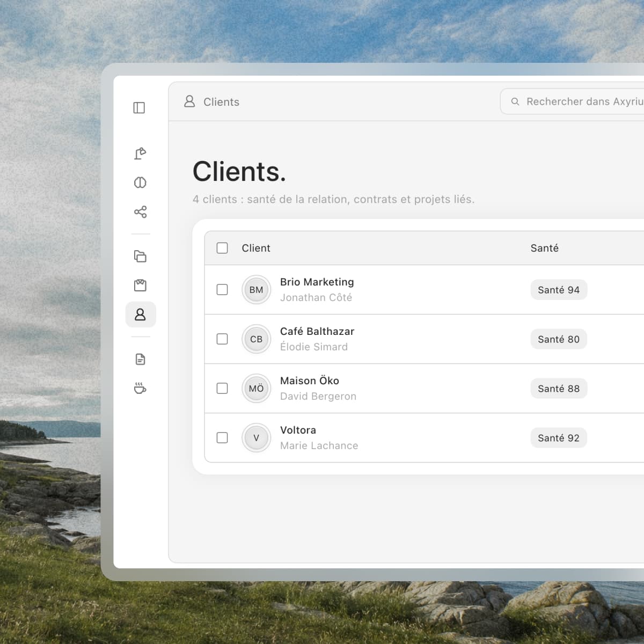Viewport: 644px width, 644px height.
Task: Open the folders section in sidebar
Action: pyautogui.click(x=140, y=256)
